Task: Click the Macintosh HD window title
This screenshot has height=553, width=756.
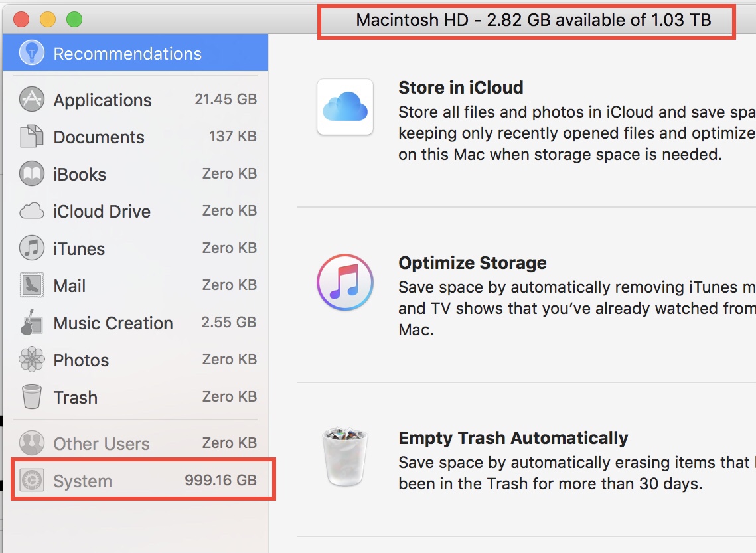Action: 533,20
